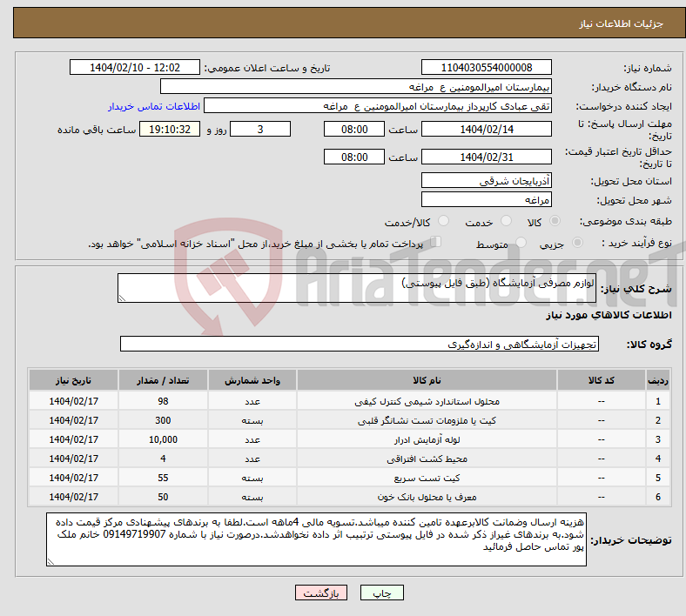Toggle the treasury bonds payment checkbox
The image size is (686, 616).
pyautogui.click(x=436, y=242)
